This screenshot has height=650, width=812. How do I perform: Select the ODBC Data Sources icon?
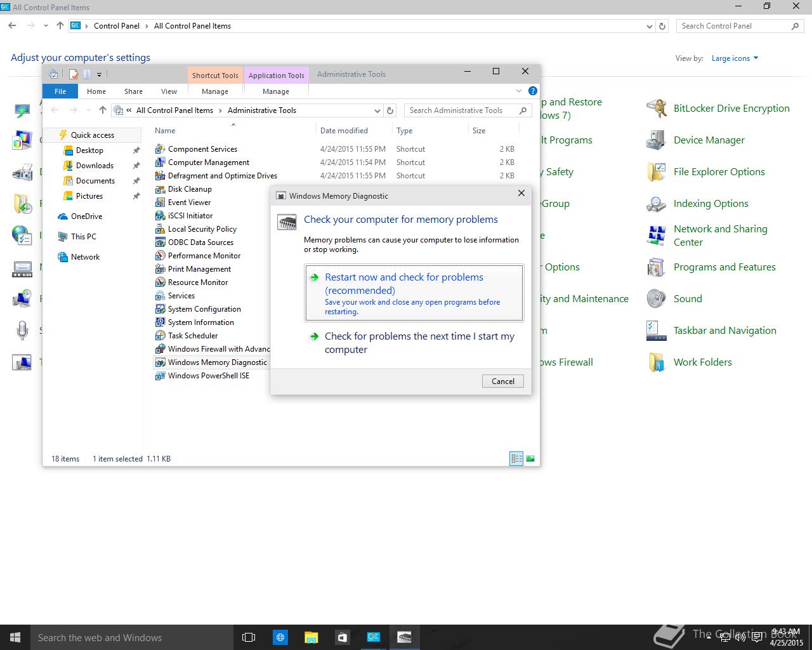(160, 242)
